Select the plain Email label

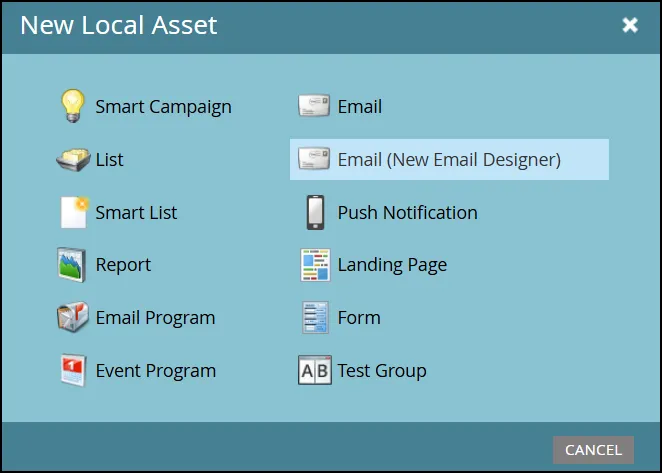360,106
